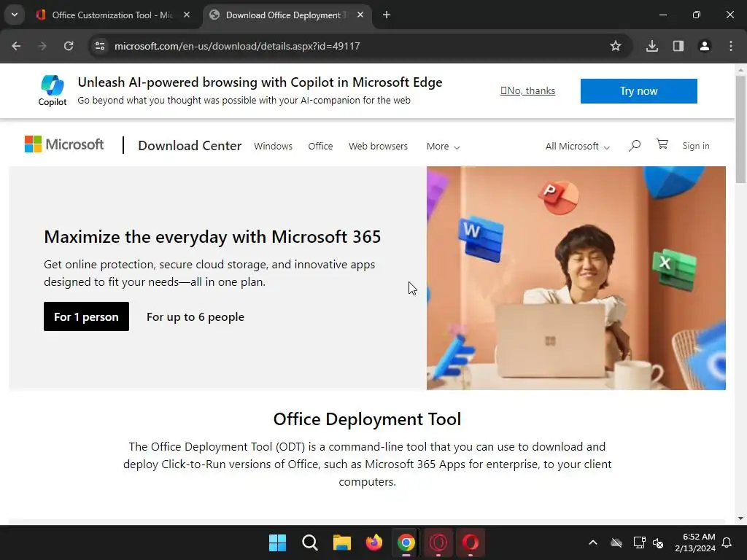Viewport: 747px width, 560px height.
Task: Close the Download Office Deployment tab
Action: 360,15
